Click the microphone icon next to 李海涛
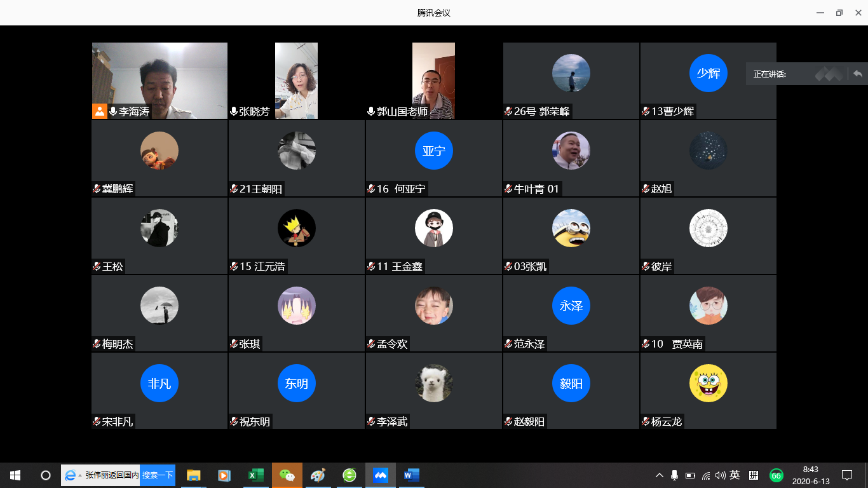868x488 pixels. [x=113, y=111]
